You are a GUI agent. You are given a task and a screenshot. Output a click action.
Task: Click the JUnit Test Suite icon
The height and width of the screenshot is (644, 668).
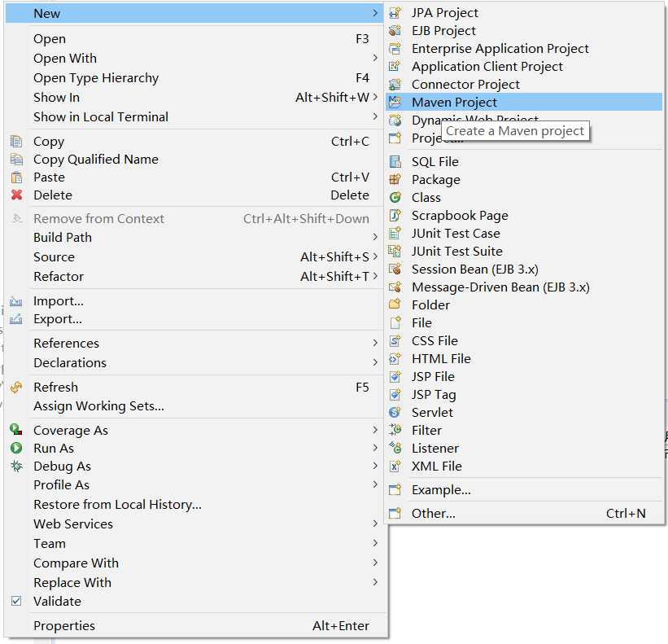[x=395, y=252]
